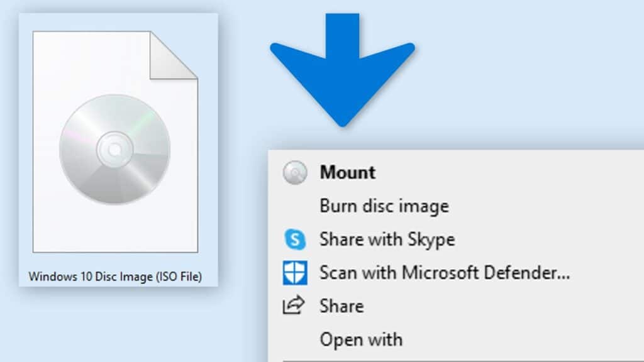Open the Open with submenu entry
Viewport: 644px width, 362px height.
pos(361,339)
